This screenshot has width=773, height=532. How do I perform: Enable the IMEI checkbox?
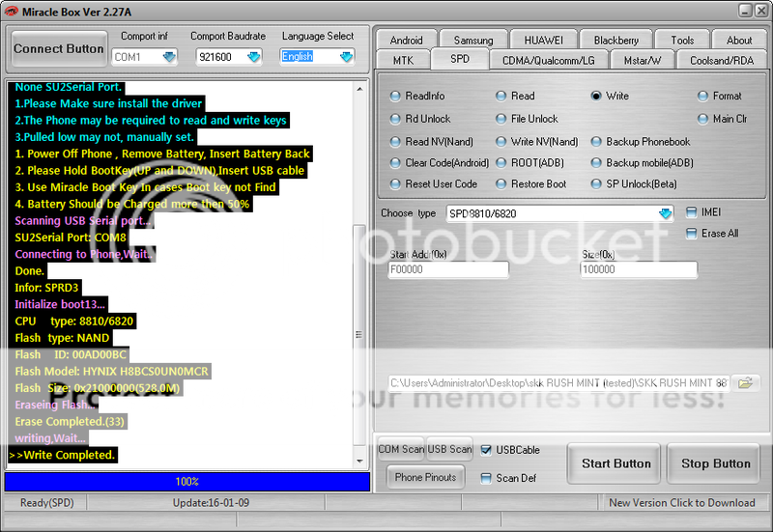pyautogui.click(x=691, y=212)
